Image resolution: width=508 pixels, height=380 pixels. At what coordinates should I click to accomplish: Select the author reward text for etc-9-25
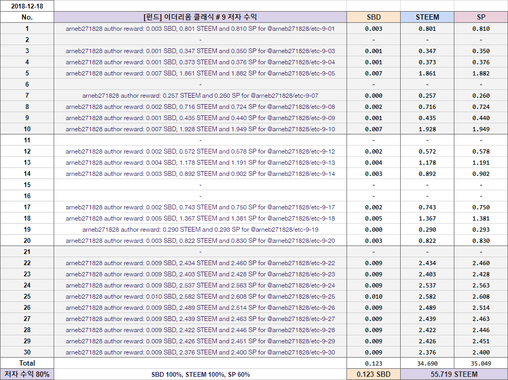[x=200, y=297]
